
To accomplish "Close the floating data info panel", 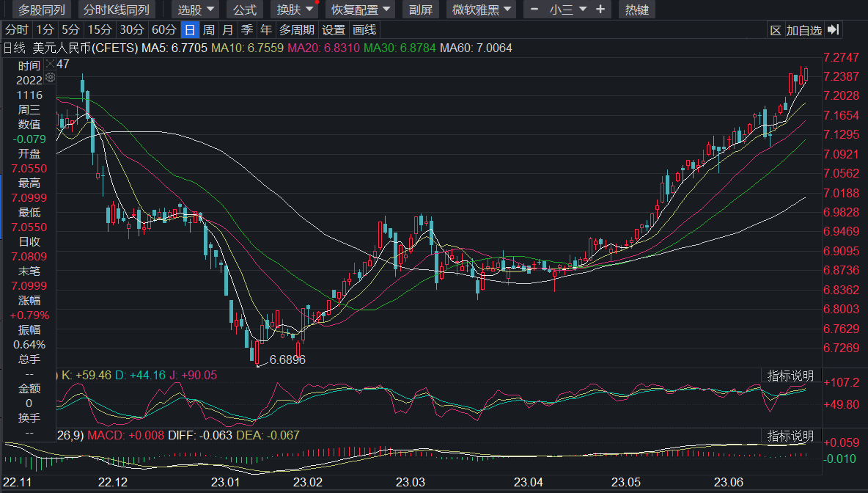I will (50, 65).
